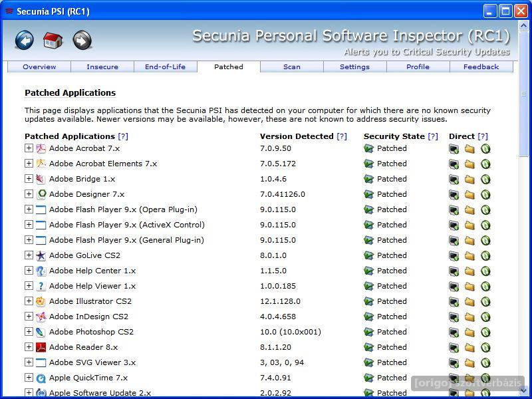Click the Patched Applications page heading
532x399 pixels.
coord(70,92)
